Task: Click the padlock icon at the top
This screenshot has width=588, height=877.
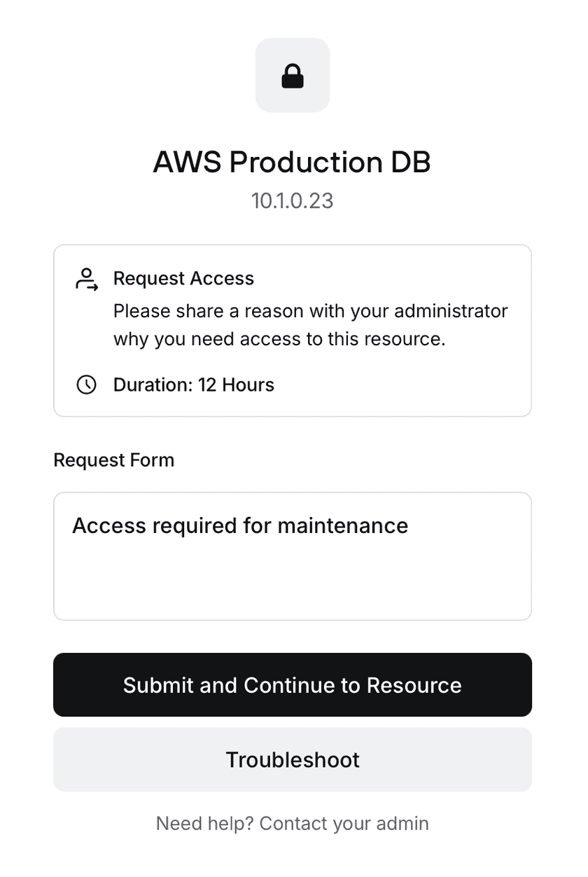Action: click(293, 76)
